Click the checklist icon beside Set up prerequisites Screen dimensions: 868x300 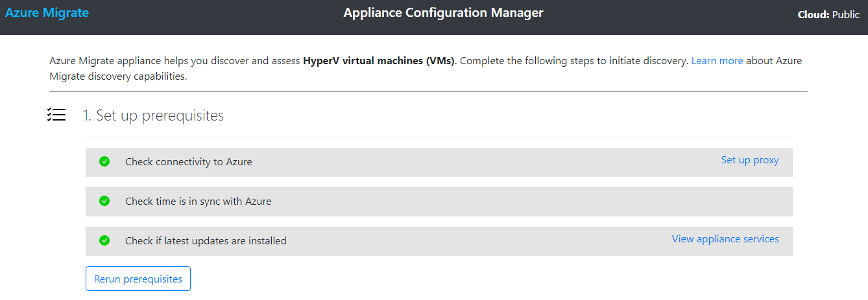coord(56,115)
